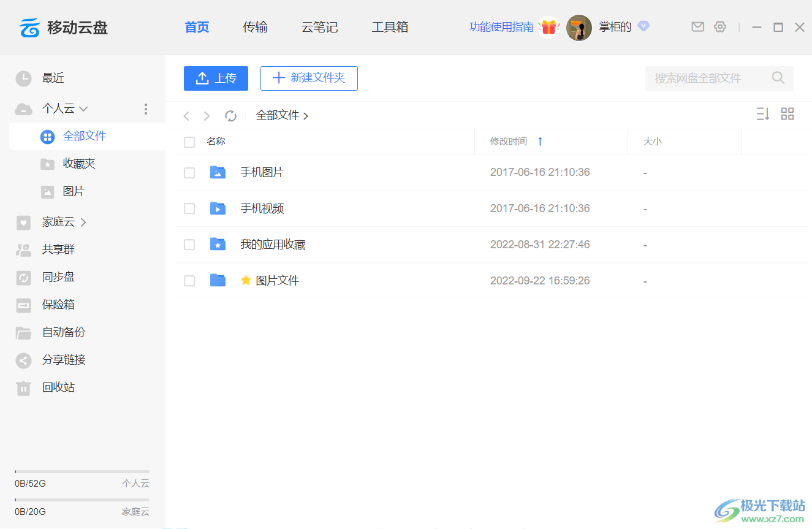The height and width of the screenshot is (529, 812).
Task: Expand the 全部文件 breadcrumb arrow
Action: 306,116
